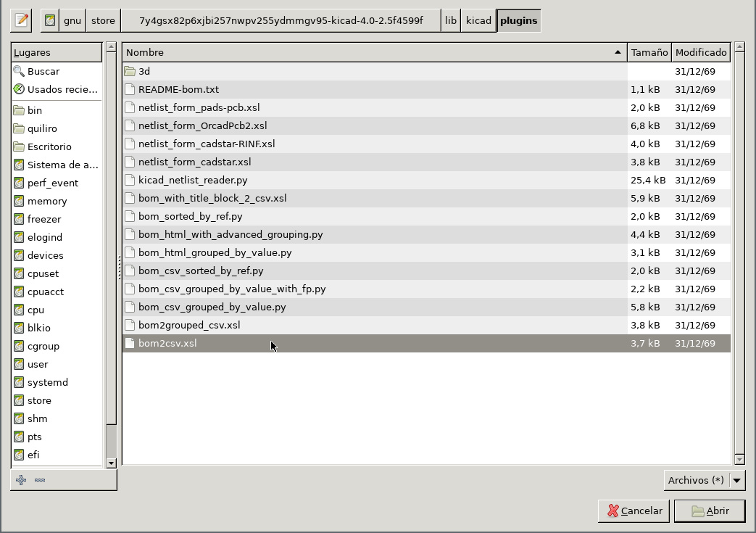Image resolution: width=756 pixels, height=533 pixels.
Task: Select the shm volume
Action: [x=57, y=418]
